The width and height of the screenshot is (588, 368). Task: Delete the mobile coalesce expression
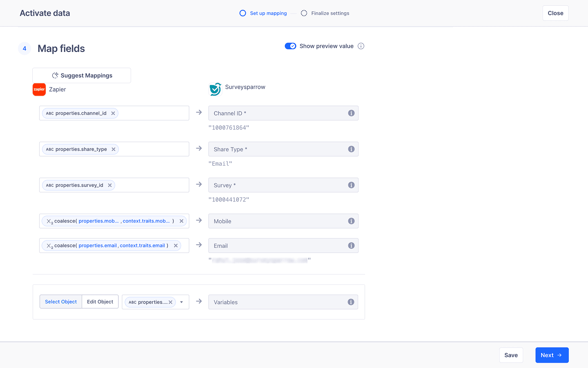click(181, 221)
